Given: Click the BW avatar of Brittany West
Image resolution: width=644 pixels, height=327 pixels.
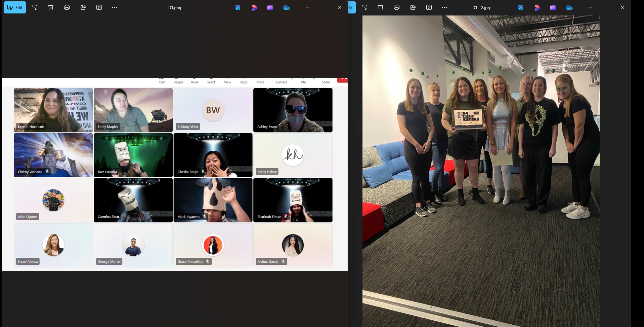Looking at the screenshot, I should [213, 110].
